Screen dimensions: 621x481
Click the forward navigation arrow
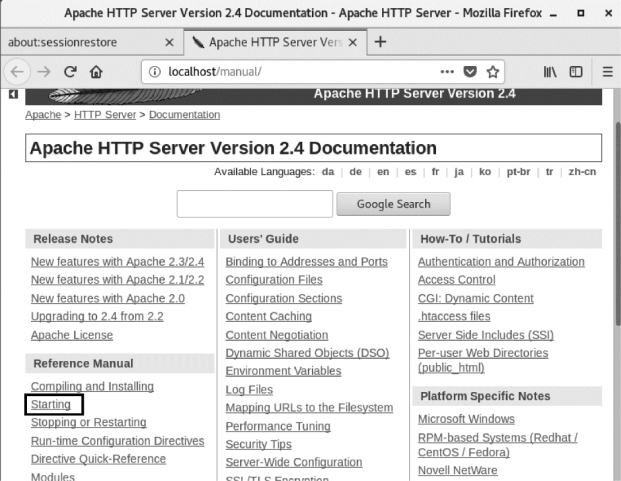(x=44, y=72)
